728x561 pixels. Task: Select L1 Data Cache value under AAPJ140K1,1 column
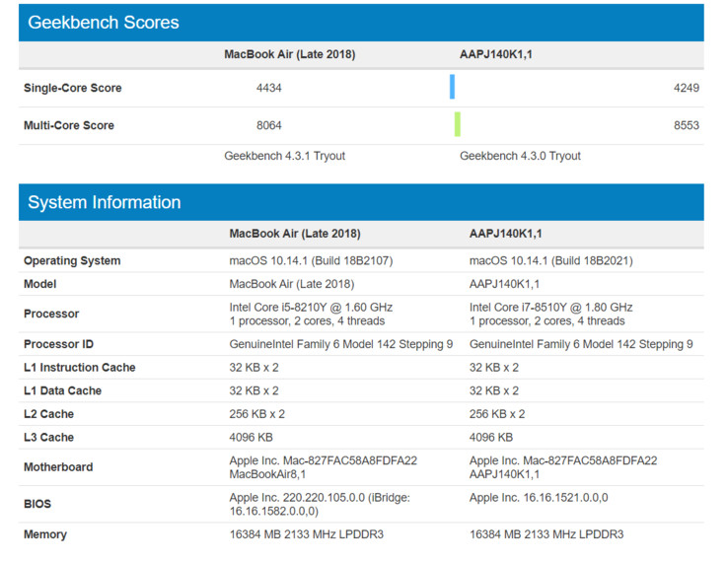pos(494,390)
